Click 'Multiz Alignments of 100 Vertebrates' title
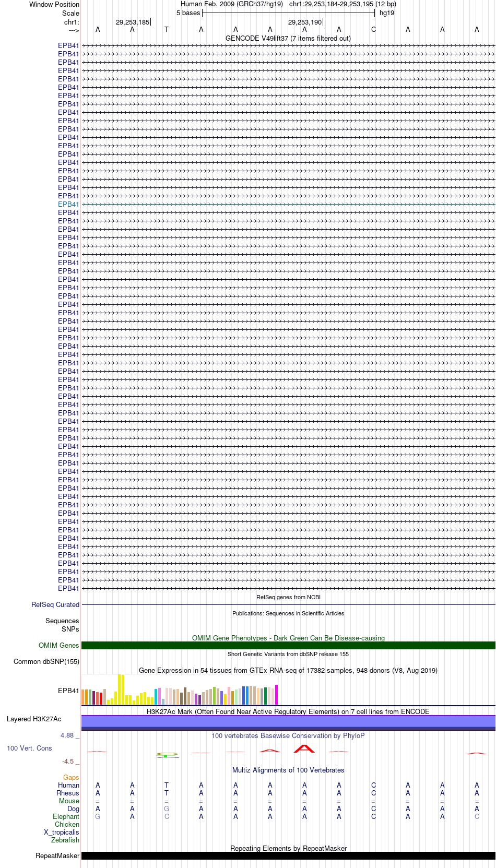Screen dimensions: 496x868 (x=288, y=770)
